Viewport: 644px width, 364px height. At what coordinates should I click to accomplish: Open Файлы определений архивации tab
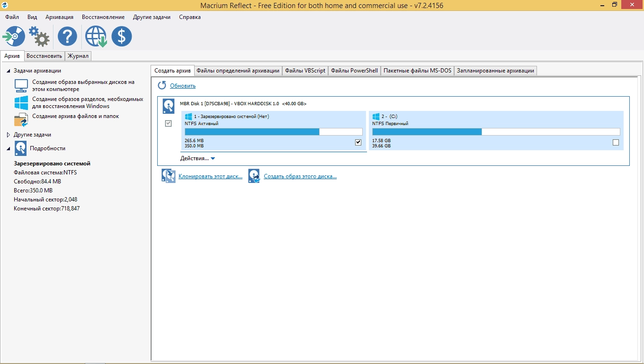(x=238, y=71)
